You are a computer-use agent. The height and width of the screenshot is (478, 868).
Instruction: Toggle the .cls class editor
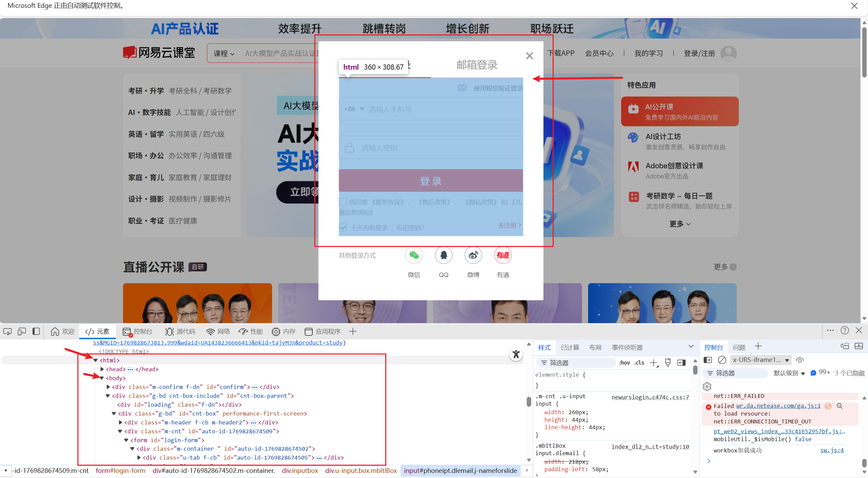pyautogui.click(x=639, y=363)
